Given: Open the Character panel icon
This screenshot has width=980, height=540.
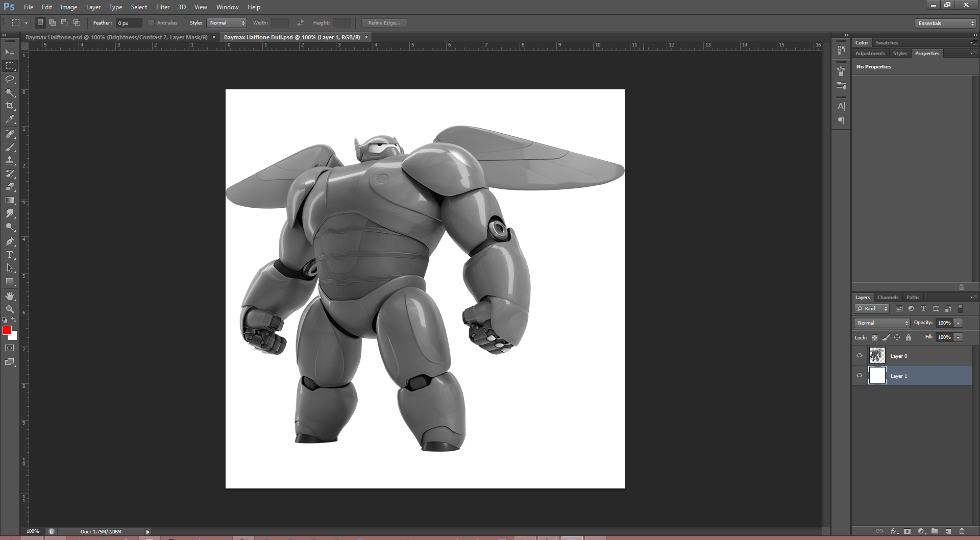Looking at the screenshot, I should (x=841, y=106).
